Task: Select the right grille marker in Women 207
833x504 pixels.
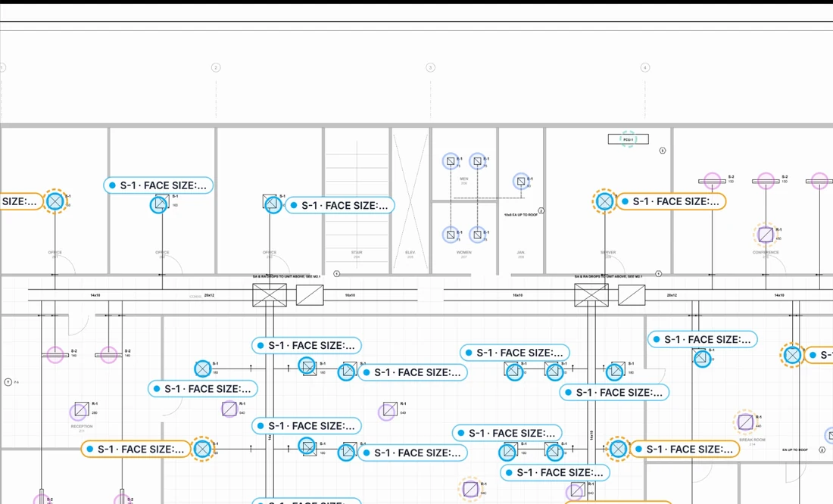Action: click(478, 234)
